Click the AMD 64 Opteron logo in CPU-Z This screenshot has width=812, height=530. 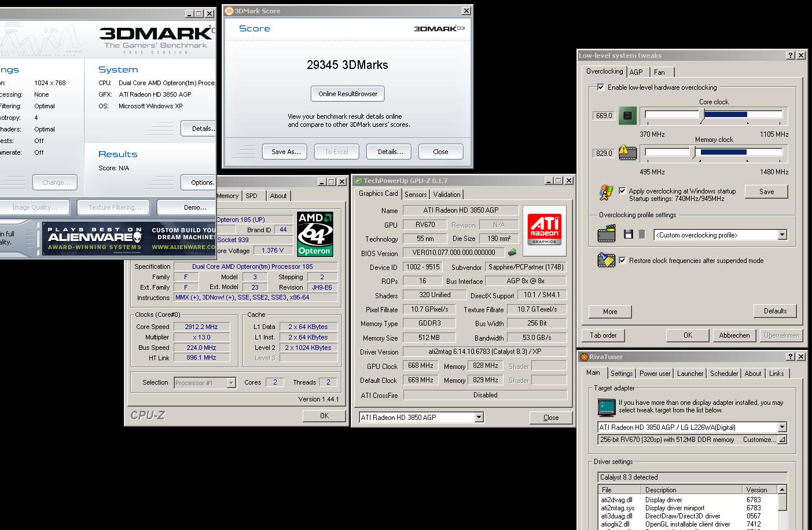pos(314,234)
